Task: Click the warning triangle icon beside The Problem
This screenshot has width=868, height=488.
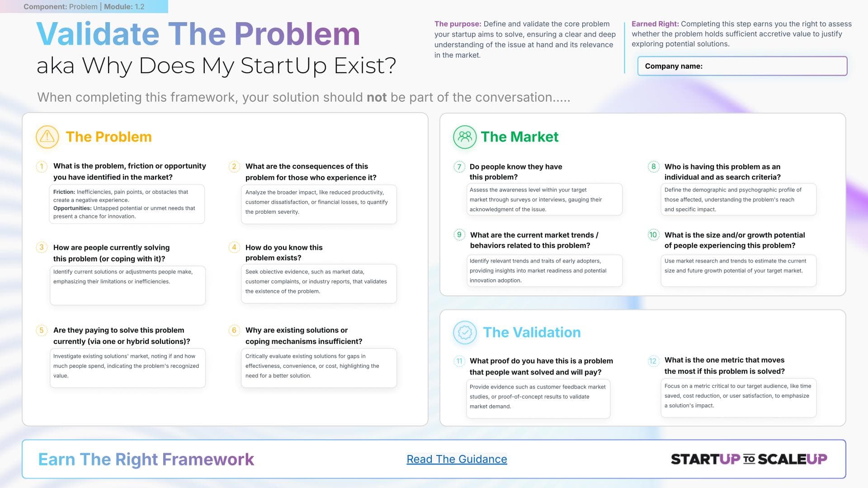Action: [47, 137]
